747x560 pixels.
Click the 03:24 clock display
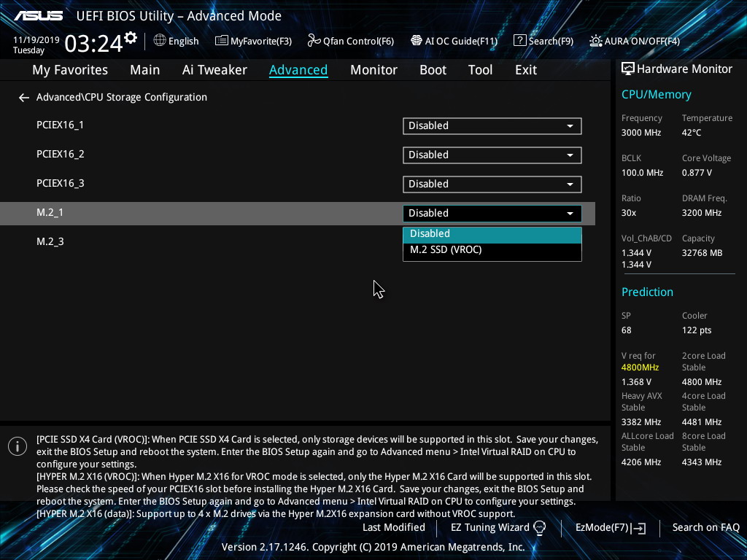point(93,44)
